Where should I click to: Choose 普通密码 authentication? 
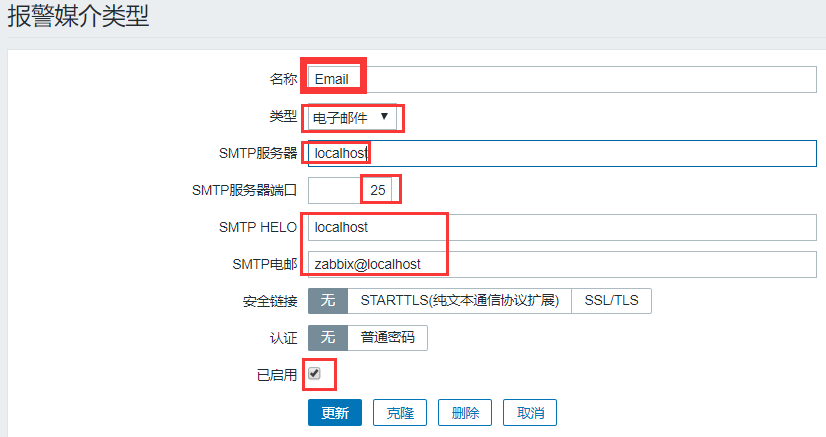[x=387, y=337]
